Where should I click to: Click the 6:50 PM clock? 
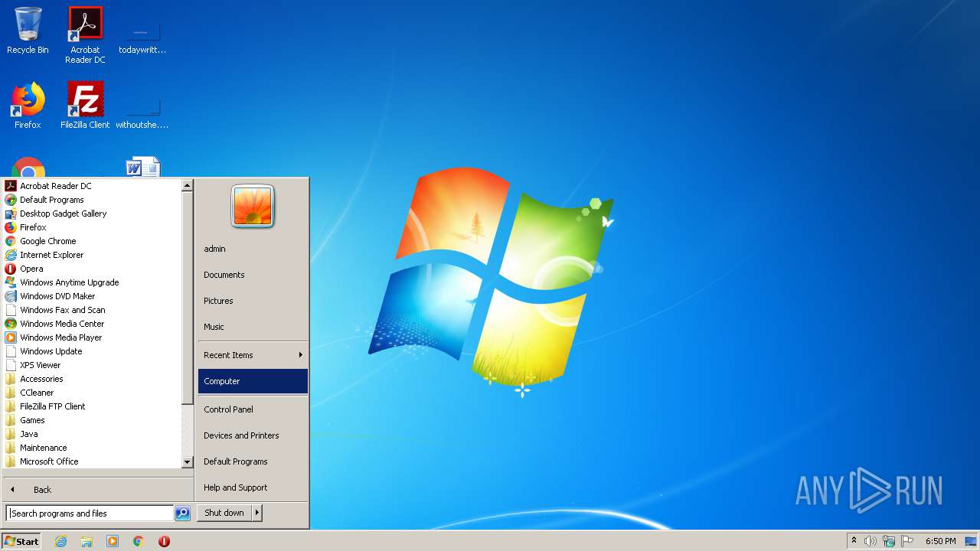click(940, 541)
